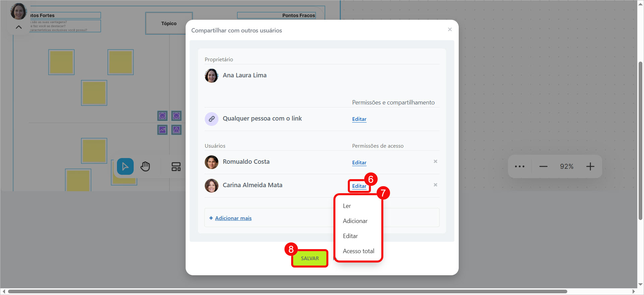The width and height of the screenshot is (644, 295).
Task: Edit permission for anyone with link
Action: click(x=359, y=119)
